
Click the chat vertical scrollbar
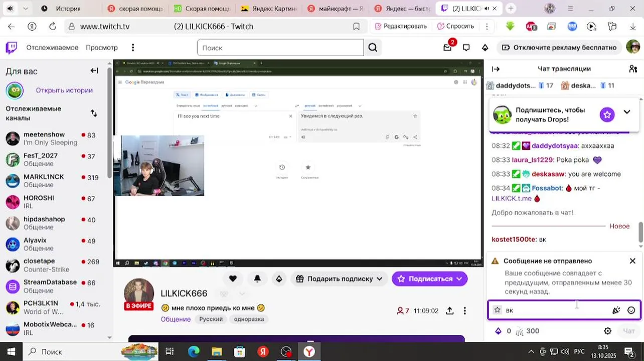coord(640,233)
